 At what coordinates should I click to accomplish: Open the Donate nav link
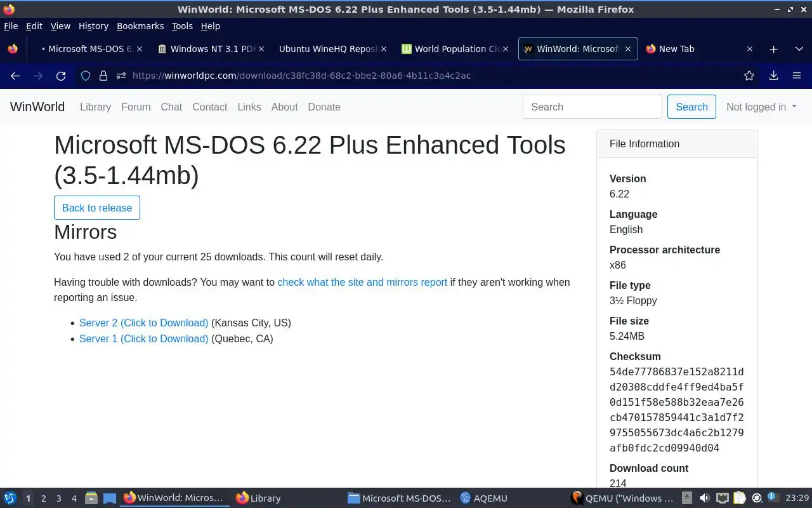pyautogui.click(x=324, y=107)
